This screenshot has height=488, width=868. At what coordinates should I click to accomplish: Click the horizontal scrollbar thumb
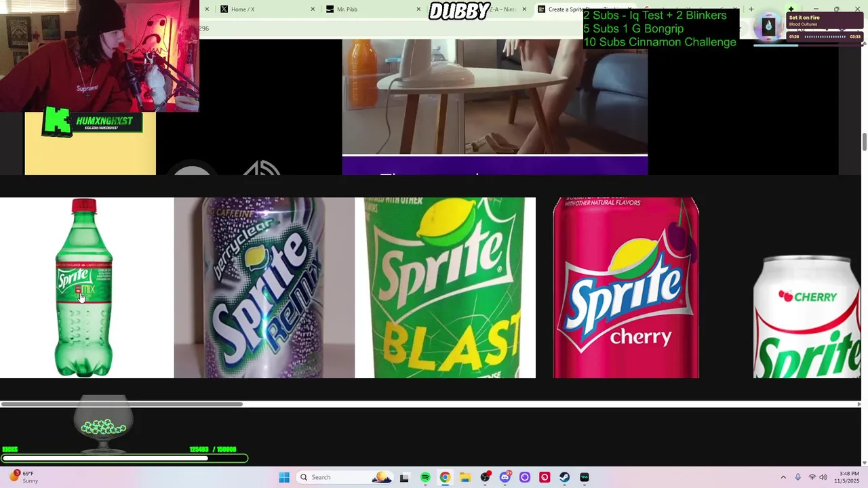click(122, 404)
